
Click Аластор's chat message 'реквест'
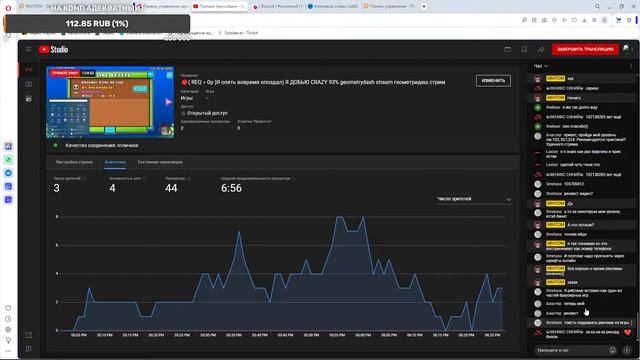coord(571,313)
